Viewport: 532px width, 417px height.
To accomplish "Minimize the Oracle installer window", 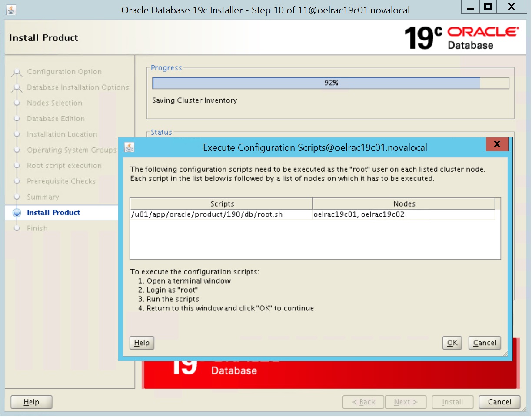I will tap(471, 7).
